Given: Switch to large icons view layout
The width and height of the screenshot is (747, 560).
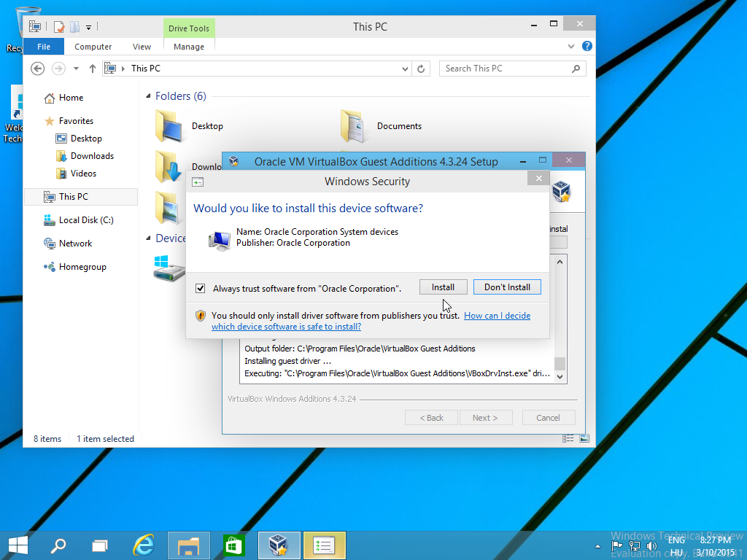Looking at the screenshot, I should point(584,438).
